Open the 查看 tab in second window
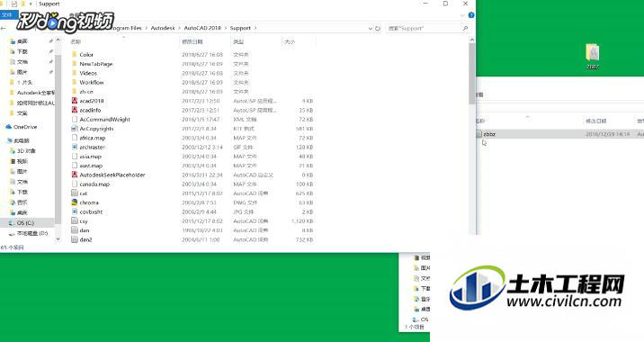The image size is (644, 342). pyautogui.click(x=479, y=94)
